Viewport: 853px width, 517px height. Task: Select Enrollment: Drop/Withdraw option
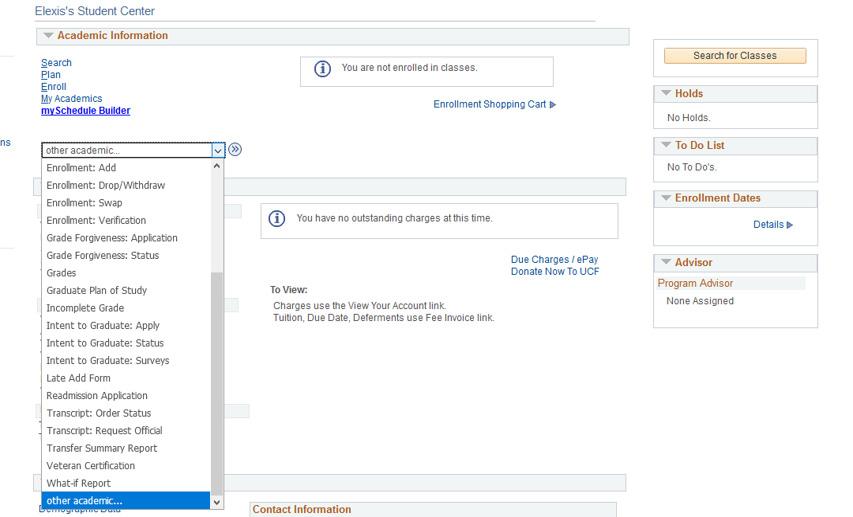126,185
